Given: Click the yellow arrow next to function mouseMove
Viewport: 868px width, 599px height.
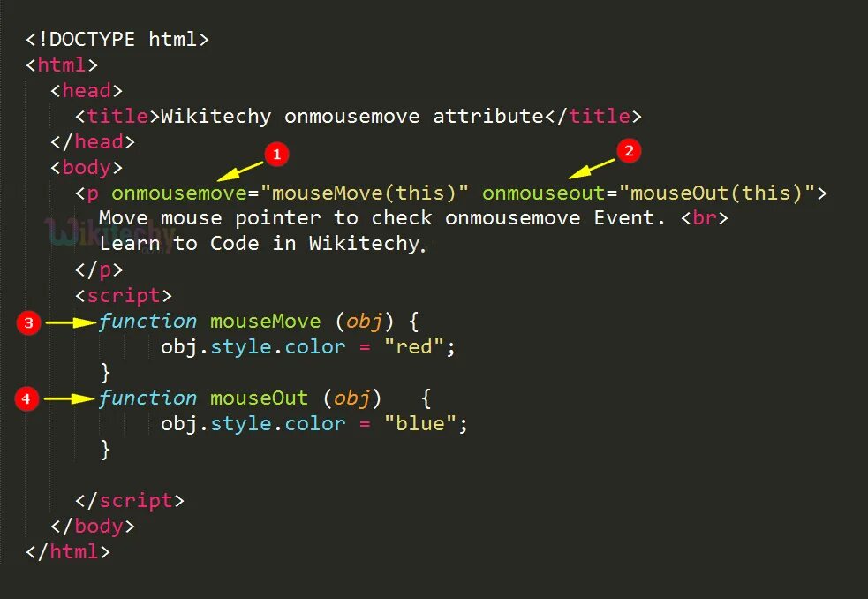Looking at the screenshot, I should click(71, 322).
